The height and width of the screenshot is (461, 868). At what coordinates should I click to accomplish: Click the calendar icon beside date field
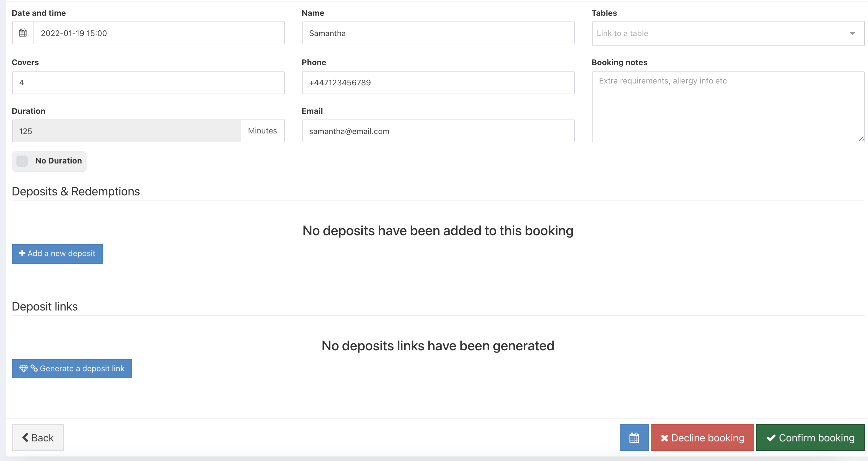23,33
